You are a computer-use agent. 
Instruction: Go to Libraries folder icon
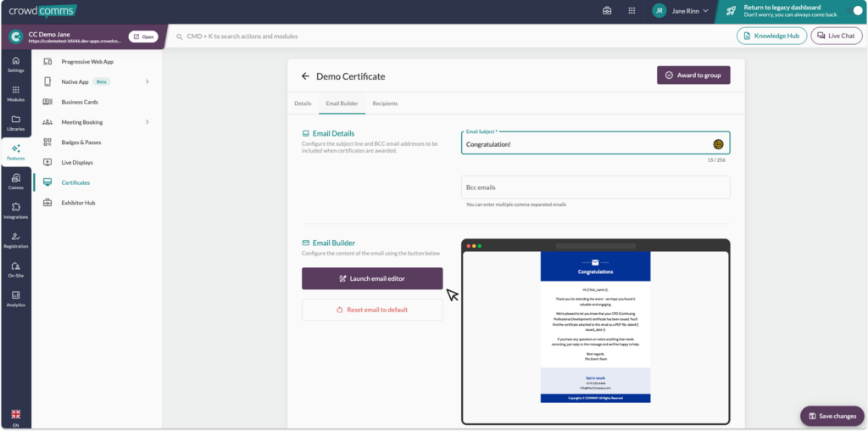coord(15,123)
